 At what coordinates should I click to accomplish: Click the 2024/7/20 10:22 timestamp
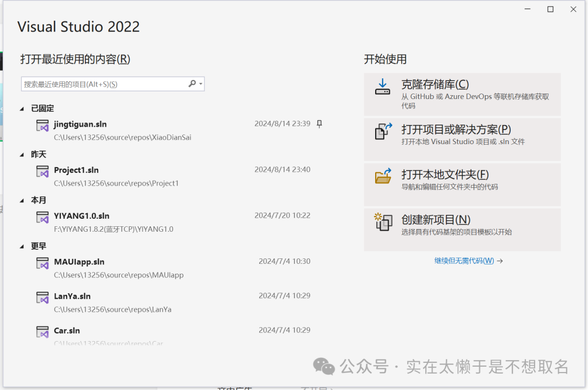[283, 215]
